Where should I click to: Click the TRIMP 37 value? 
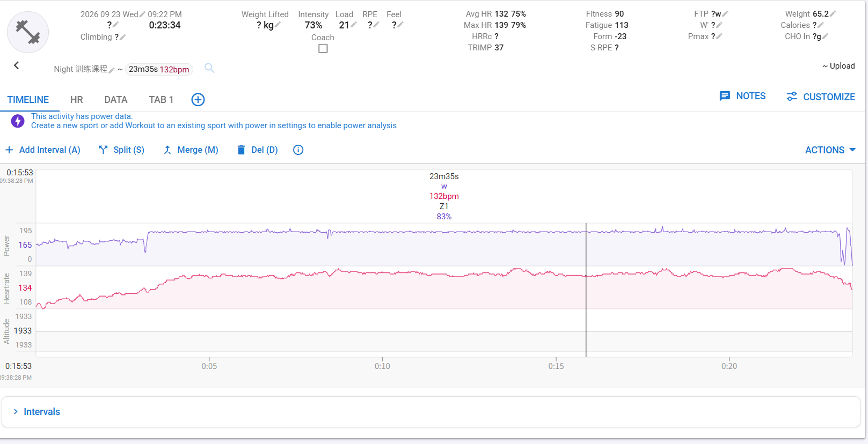499,48
